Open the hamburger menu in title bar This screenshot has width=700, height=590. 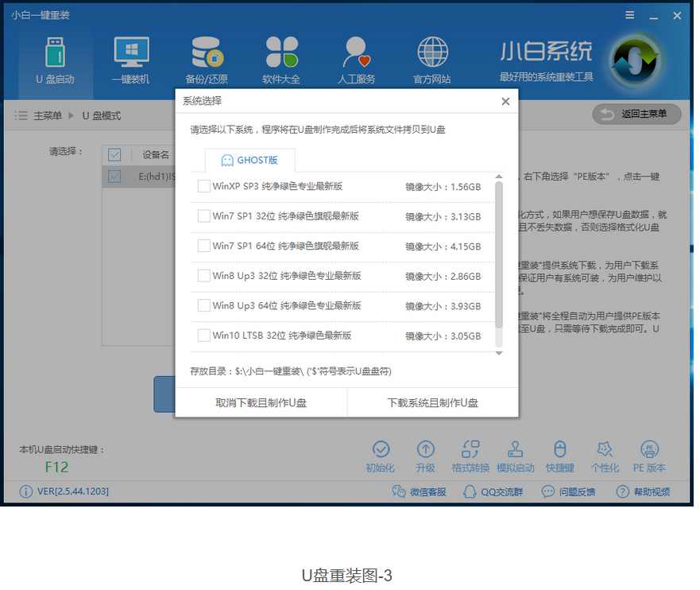[629, 15]
